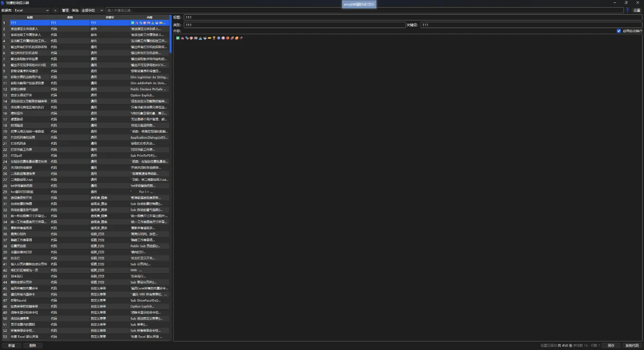The height and width of the screenshot is (350, 644).
Task: Select the row 二维数组写入txt
Action: 85,180
